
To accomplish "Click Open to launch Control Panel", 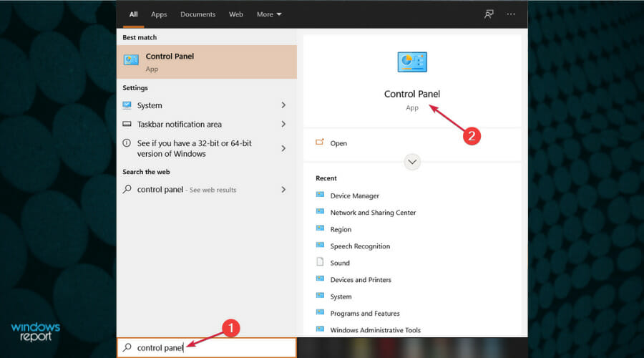I will tap(338, 143).
